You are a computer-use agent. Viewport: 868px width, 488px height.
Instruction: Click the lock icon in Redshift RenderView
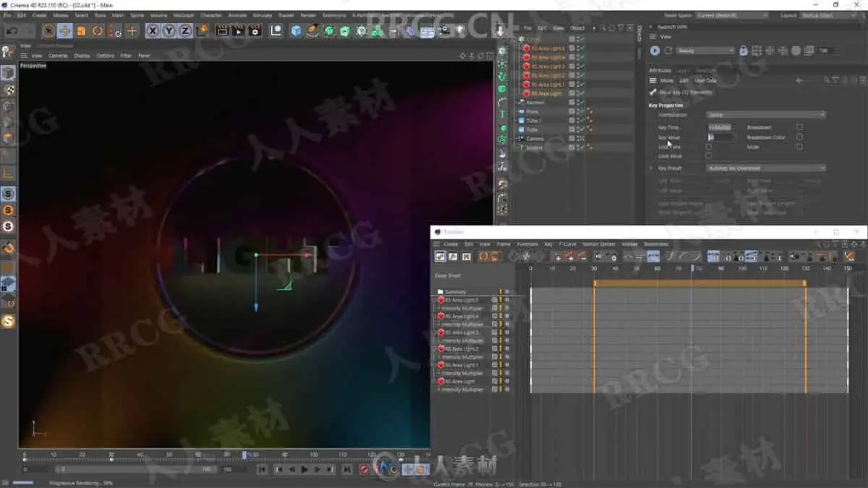(x=743, y=51)
